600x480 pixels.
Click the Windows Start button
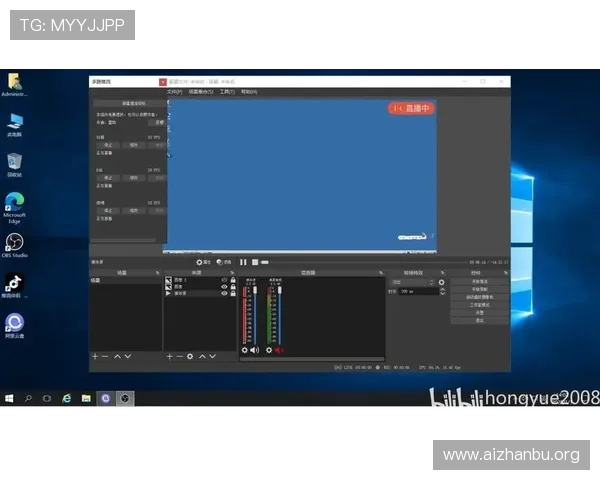tap(9, 397)
